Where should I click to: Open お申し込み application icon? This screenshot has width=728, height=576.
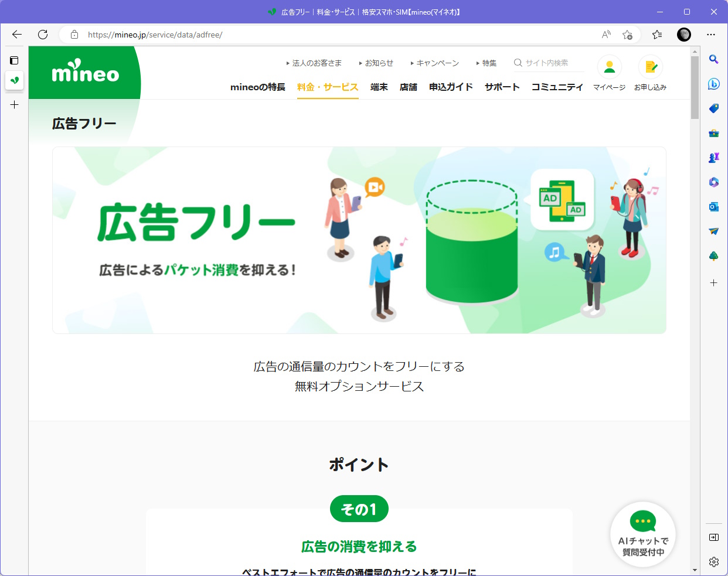point(650,73)
